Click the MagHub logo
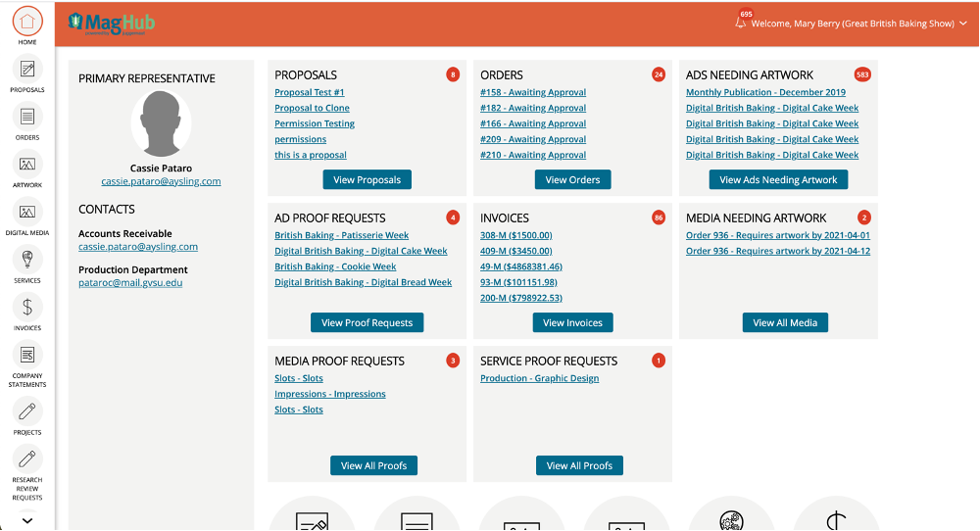This screenshot has width=980, height=531. 112,23
